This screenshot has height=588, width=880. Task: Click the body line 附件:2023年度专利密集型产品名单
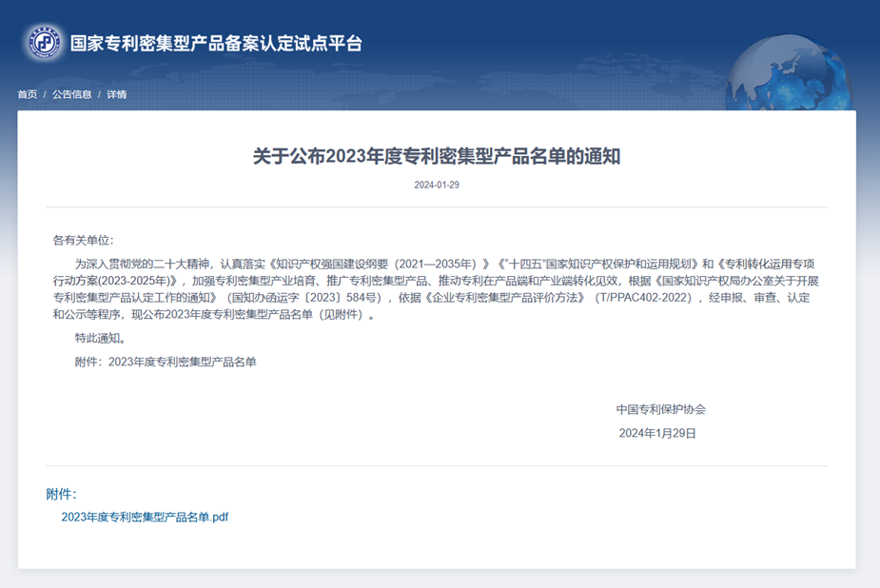pyautogui.click(x=166, y=362)
